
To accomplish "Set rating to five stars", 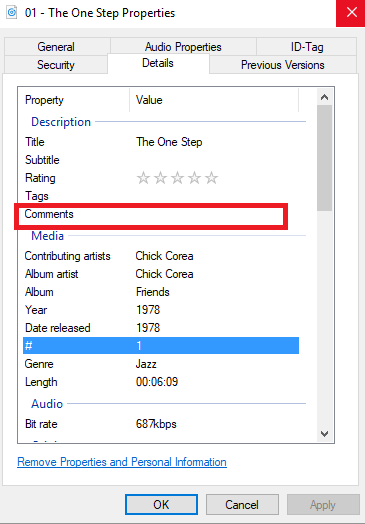I will tap(212, 178).
